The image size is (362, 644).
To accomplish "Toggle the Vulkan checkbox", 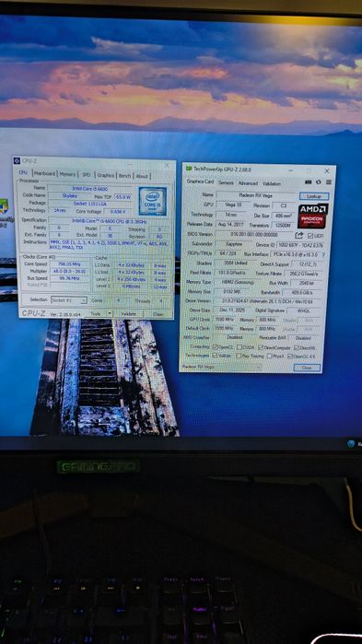I will (215, 356).
